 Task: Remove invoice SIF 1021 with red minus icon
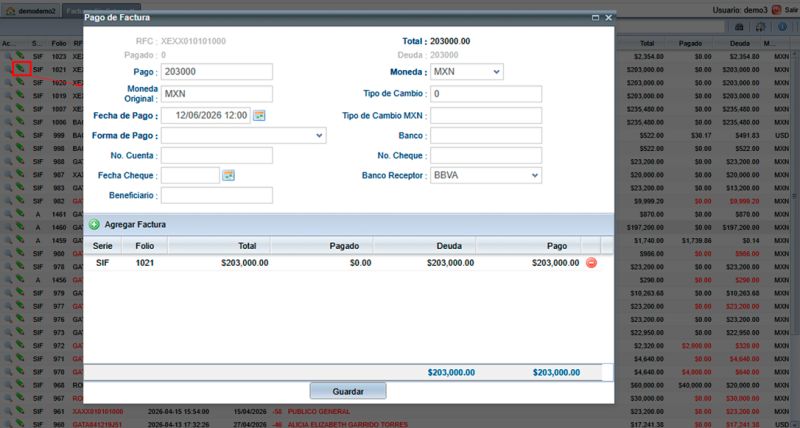pos(591,263)
